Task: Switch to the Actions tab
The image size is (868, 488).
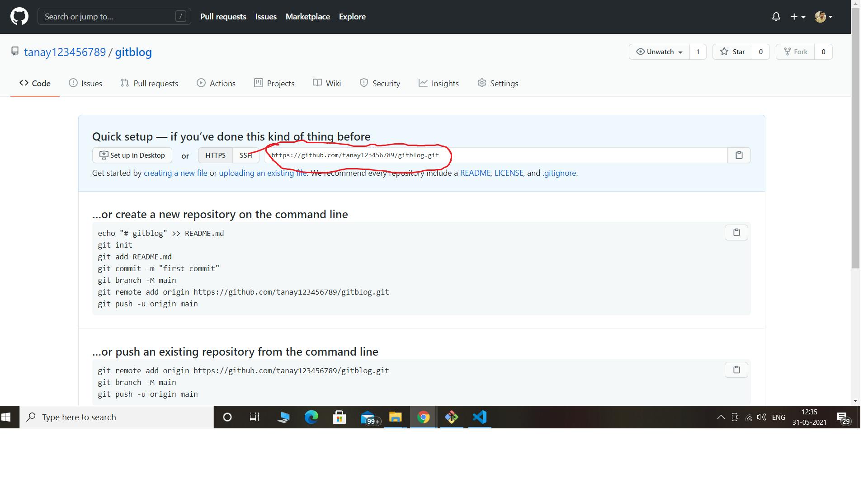Action: click(x=216, y=84)
